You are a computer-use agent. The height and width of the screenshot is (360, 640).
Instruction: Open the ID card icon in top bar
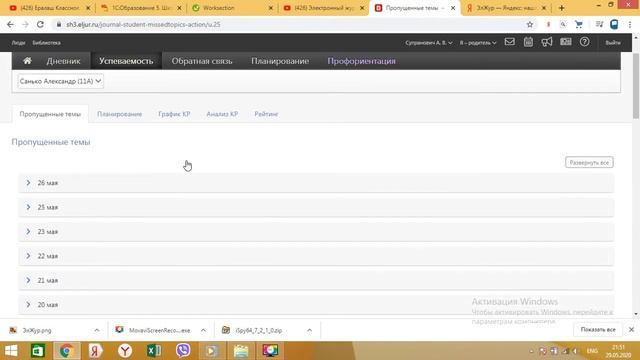566,42
